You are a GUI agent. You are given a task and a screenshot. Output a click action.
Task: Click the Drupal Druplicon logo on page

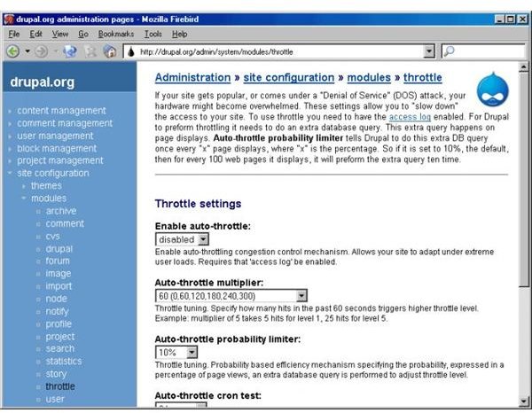[x=492, y=90]
